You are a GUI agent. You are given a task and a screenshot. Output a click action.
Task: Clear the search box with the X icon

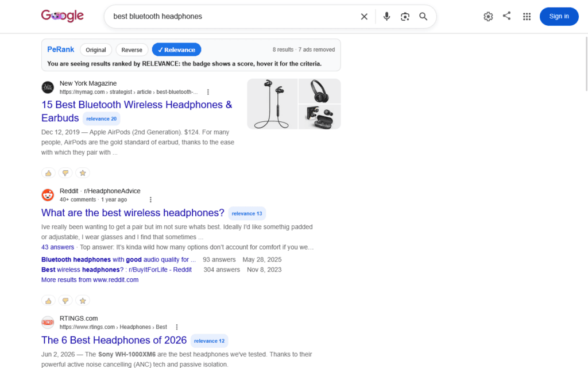pyautogui.click(x=364, y=17)
